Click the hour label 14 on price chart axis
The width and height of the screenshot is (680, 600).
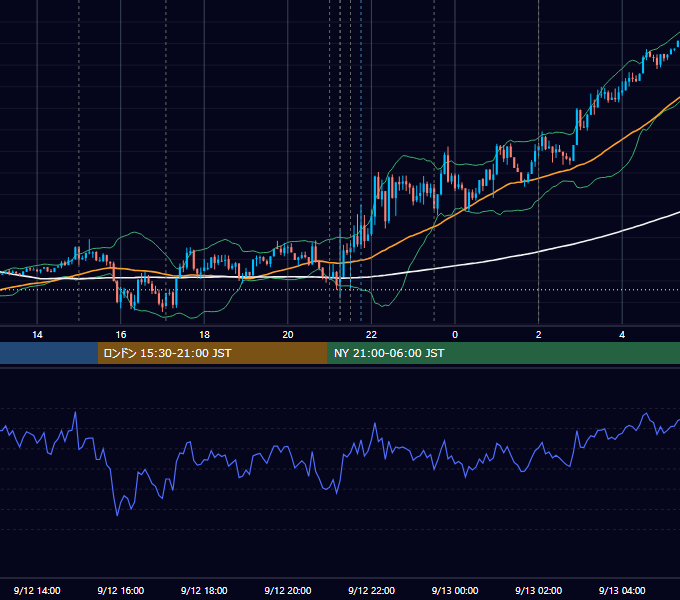37,335
